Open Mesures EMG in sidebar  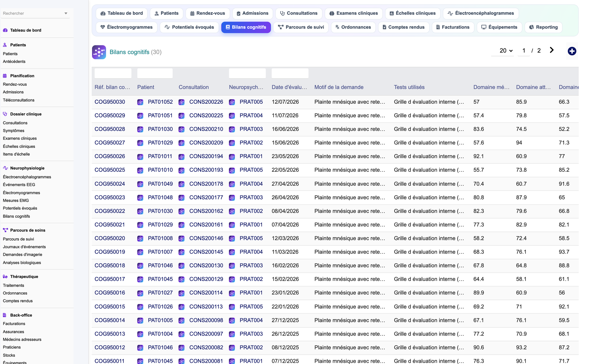click(x=16, y=200)
